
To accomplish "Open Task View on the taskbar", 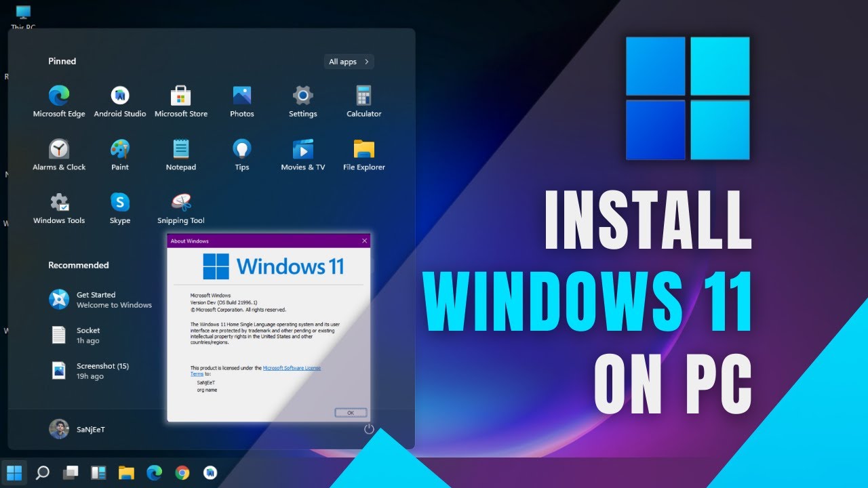I will (x=71, y=472).
